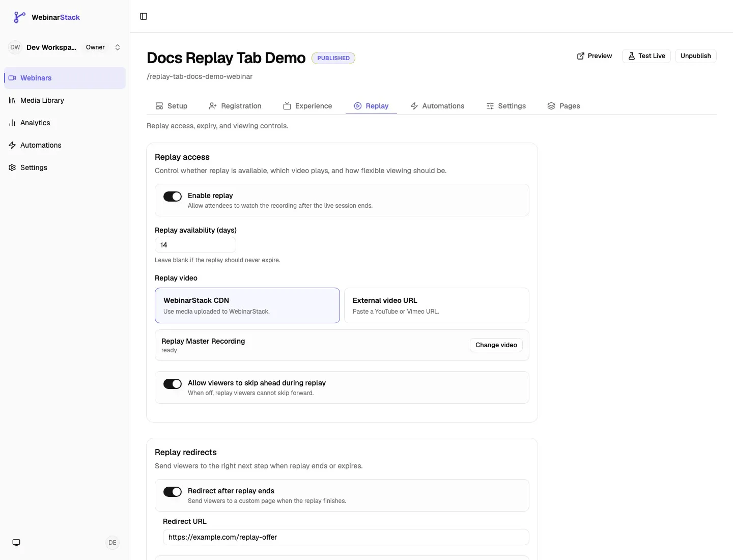Switch to the Experience tab
This screenshot has width=733, height=560.
[307, 106]
